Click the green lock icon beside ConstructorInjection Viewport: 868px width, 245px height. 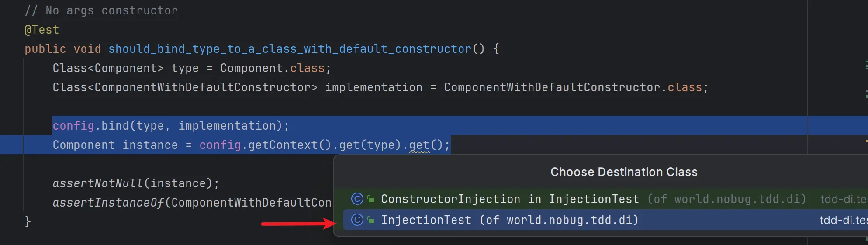tap(371, 199)
